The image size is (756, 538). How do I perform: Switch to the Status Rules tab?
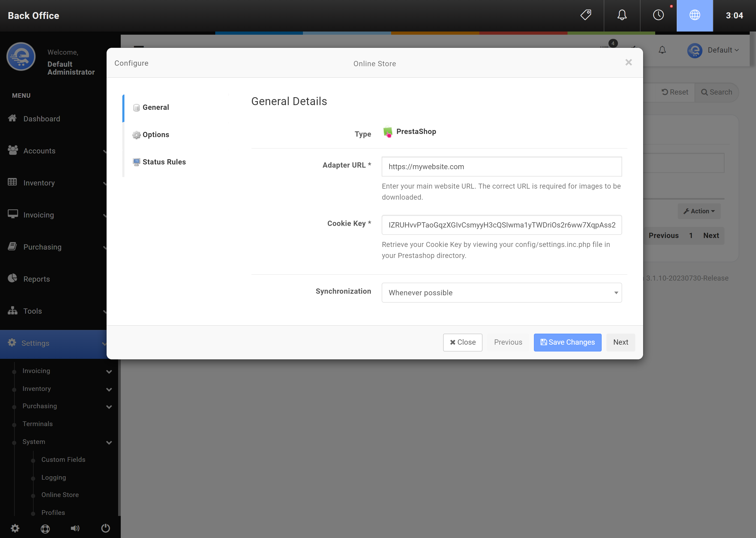pyautogui.click(x=164, y=162)
